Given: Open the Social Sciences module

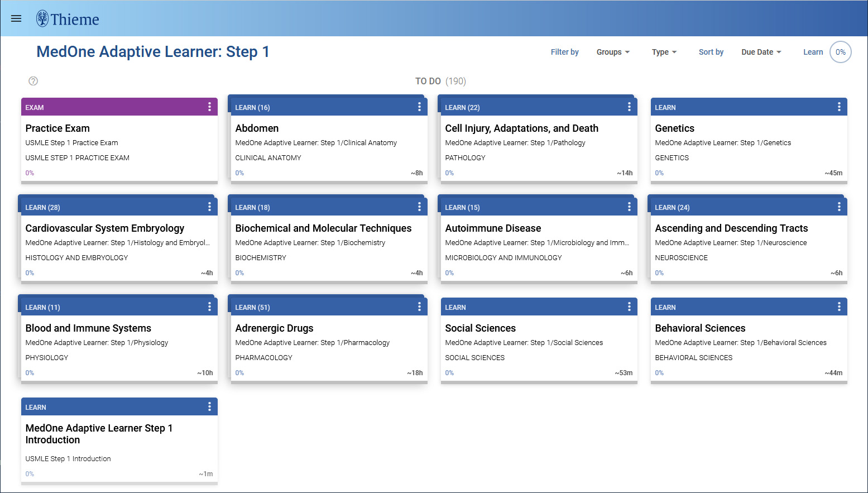Looking at the screenshot, I should tap(480, 328).
